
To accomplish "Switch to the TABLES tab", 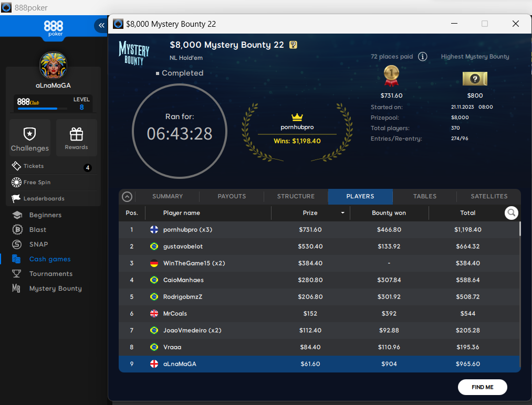I will [425, 196].
